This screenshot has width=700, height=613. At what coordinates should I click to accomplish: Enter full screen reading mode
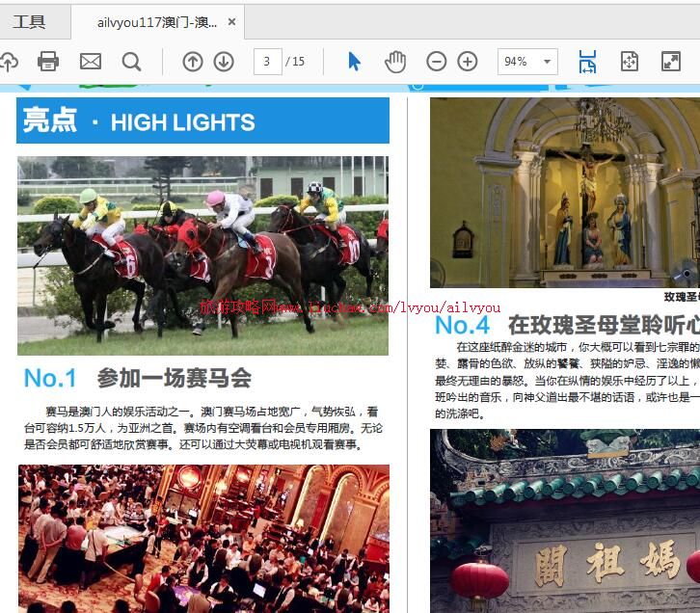tap(671, 62)
